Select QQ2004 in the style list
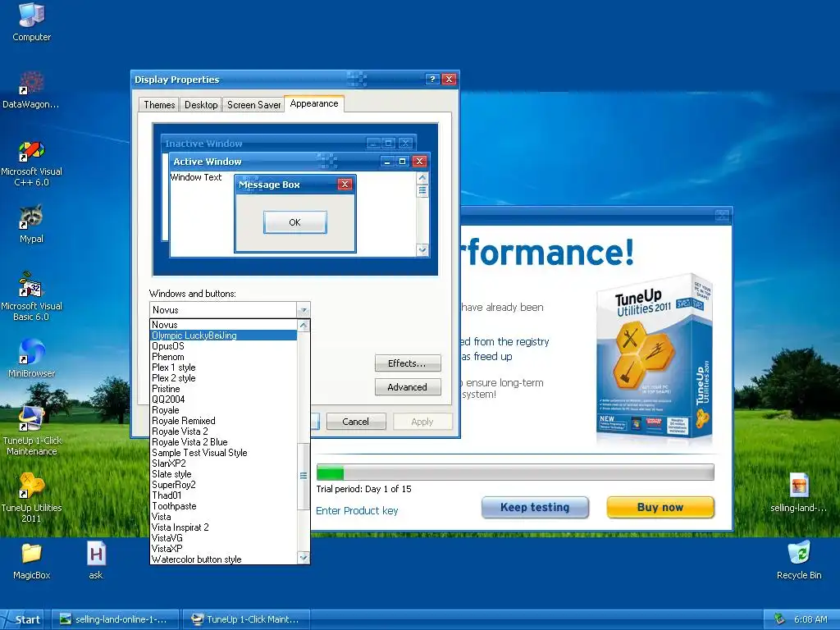The width and height of the screenshot is (840, 630). [223, 399]
